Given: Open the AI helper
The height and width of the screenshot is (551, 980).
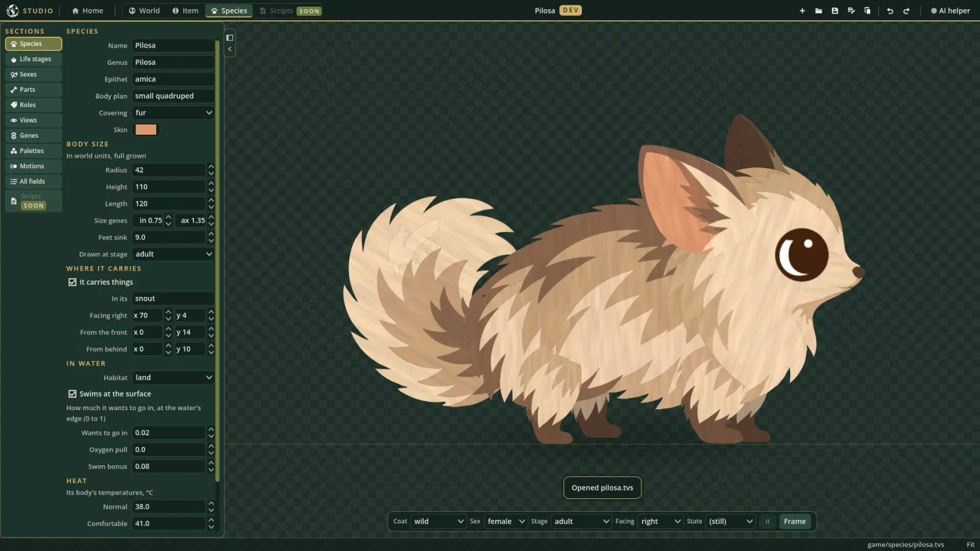Looking at the screenshot, I should point(951,10).
